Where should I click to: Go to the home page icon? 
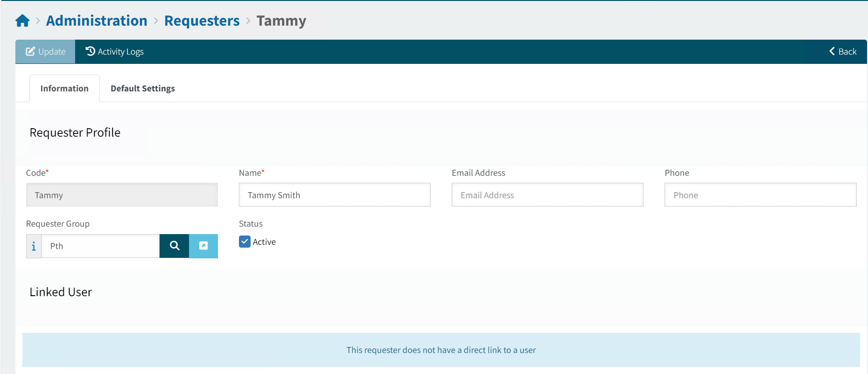22,21
